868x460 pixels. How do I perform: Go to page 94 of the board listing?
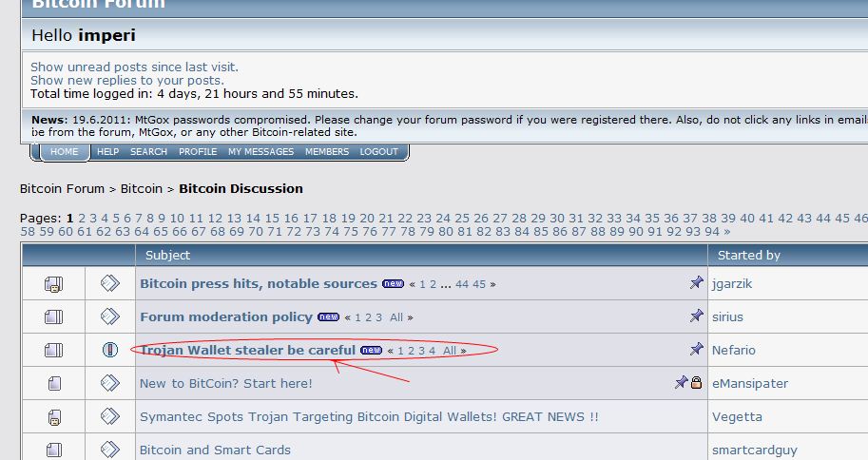[x=712, y=231]
